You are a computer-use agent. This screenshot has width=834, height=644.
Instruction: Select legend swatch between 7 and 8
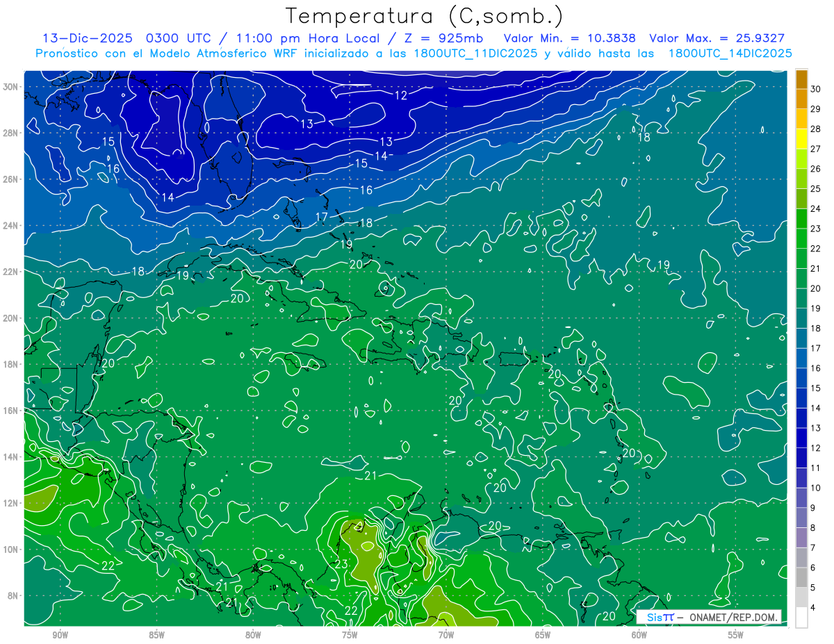801,538
